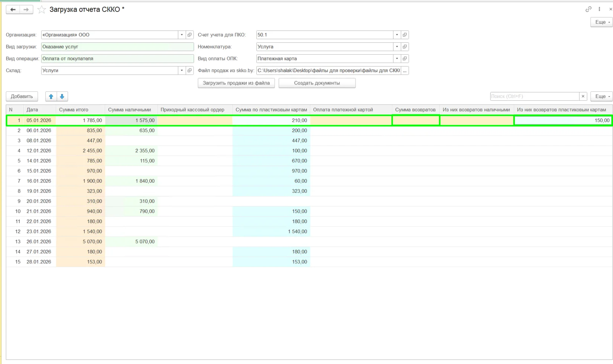Image resolution: width=613 pixels, height=364 pixels.
Task: Copy link using the chain link icon
Action: coord(588,9)
